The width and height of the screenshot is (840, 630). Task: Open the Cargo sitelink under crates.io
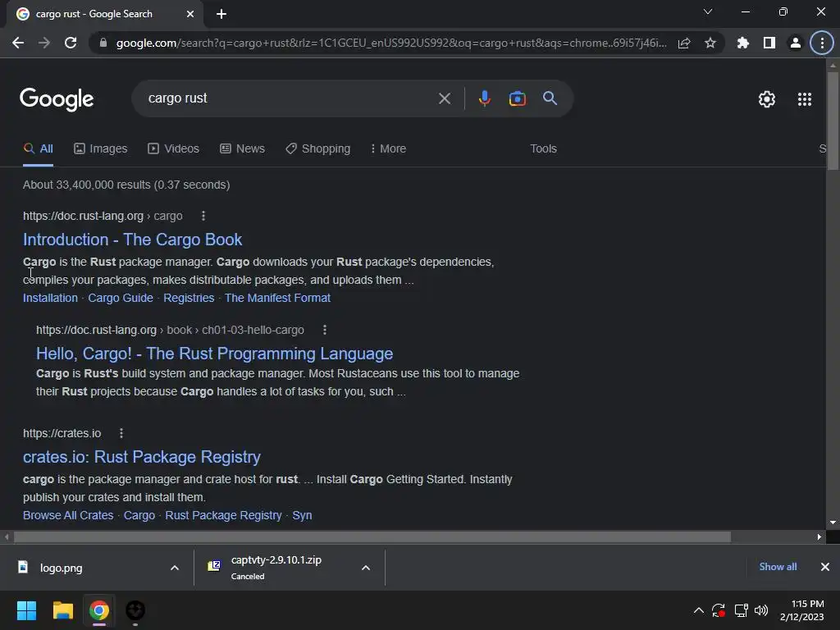coord(139,515)
